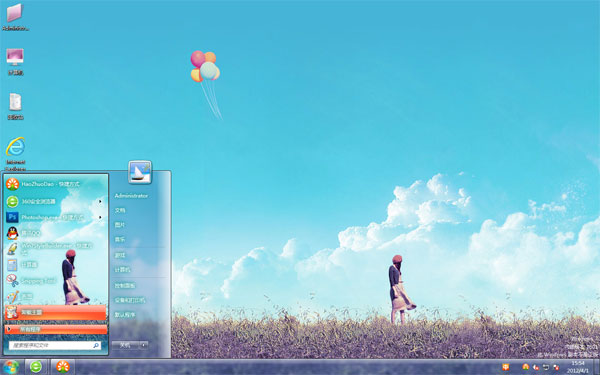Open the network tray icon
600x375 pixels.
[546, 367]
